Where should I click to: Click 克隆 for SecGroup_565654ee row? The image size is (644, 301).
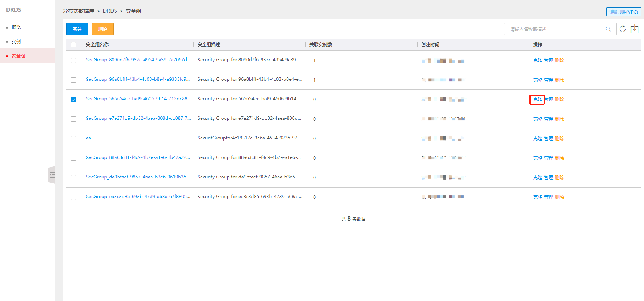point(537,100)
